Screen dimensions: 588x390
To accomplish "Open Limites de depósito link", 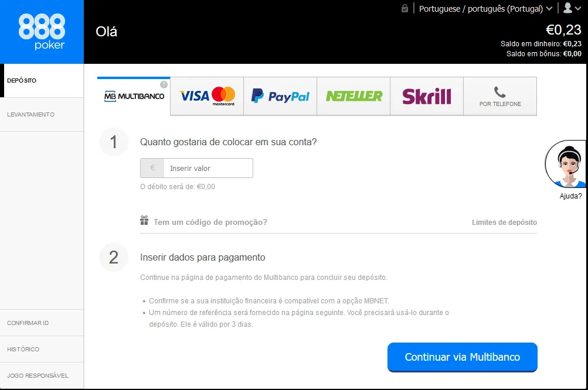I will click(504, 222).
